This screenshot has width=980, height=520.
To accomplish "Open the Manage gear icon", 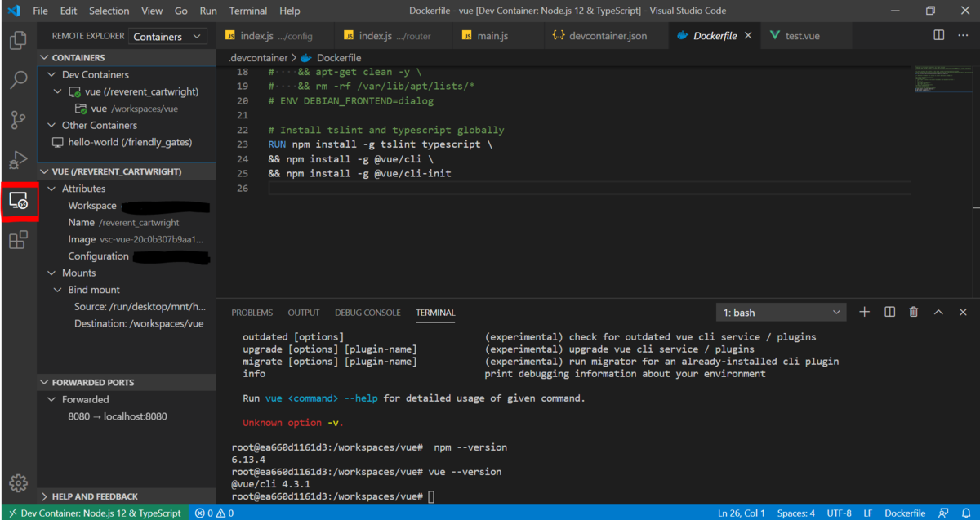I will point(18,483).
